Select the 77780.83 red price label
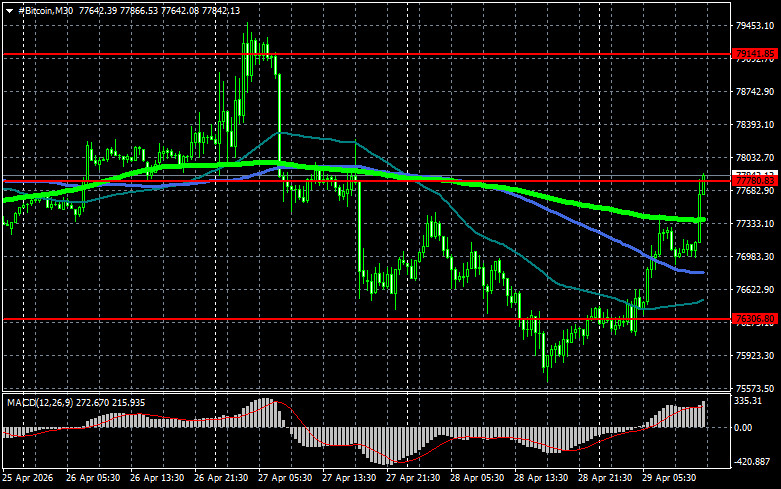Screen dimensions: 781x489 click(x=755, y=181)
